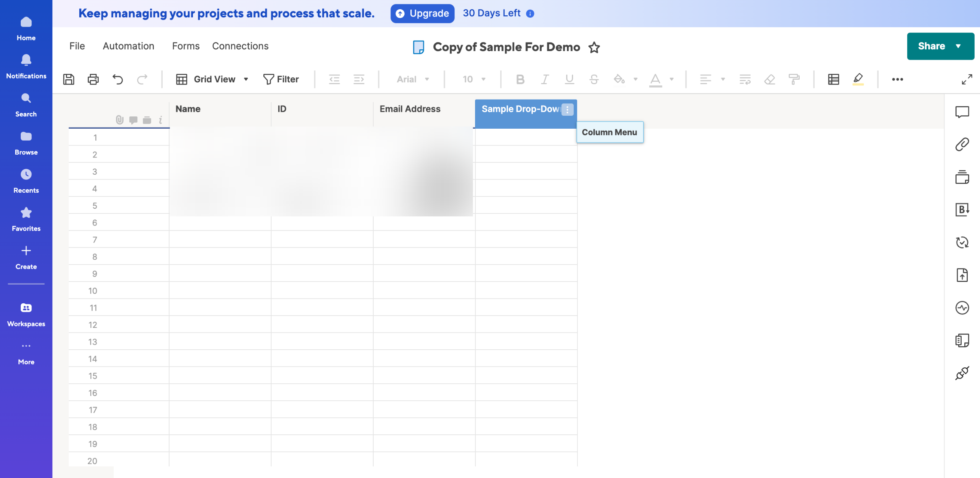Toggle strikethrough formatting

click(594, 79)
